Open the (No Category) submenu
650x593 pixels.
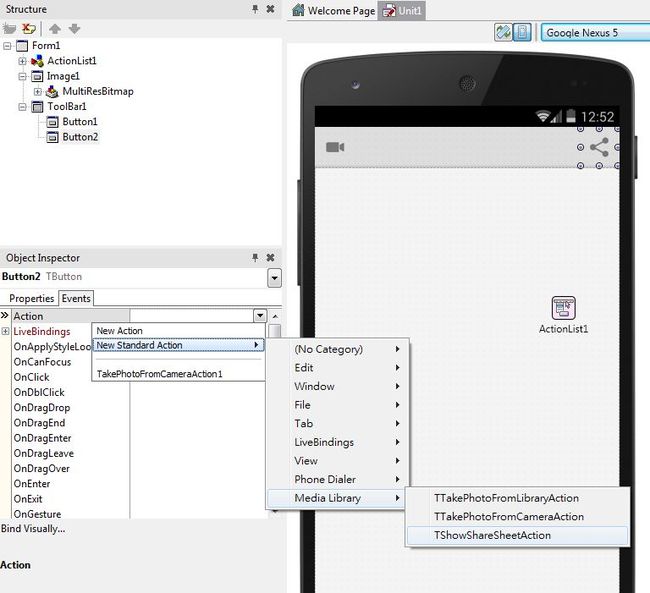(x=337, y=349)
